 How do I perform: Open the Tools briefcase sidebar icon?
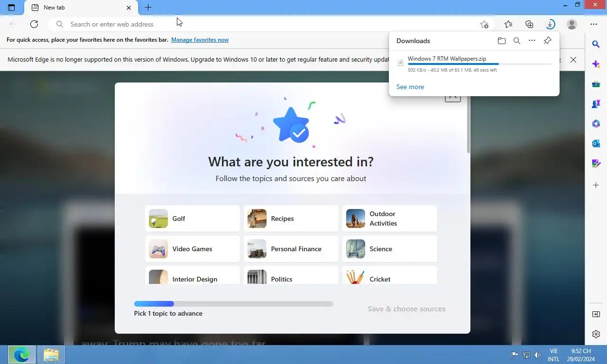596,84
